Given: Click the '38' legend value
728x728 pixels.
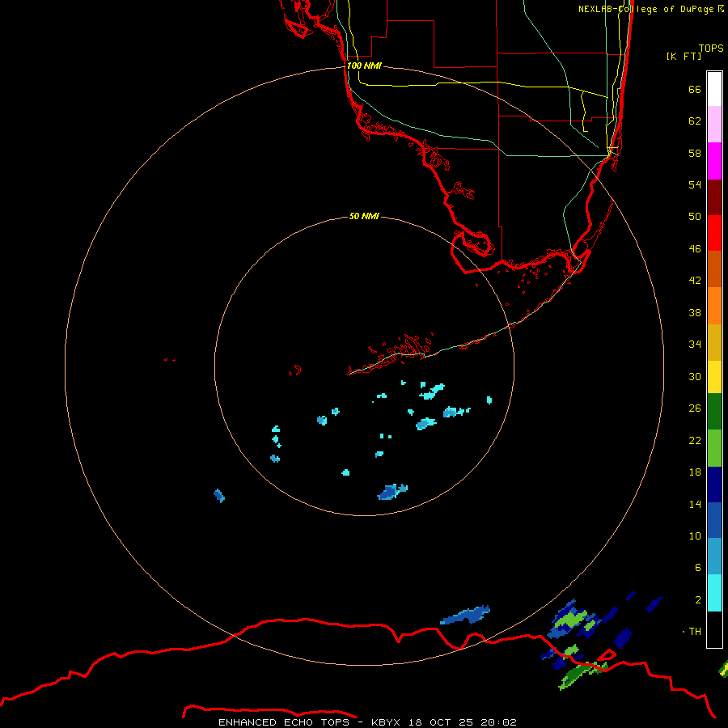Looking at the screenshot, I should click(x=695, y=313).
